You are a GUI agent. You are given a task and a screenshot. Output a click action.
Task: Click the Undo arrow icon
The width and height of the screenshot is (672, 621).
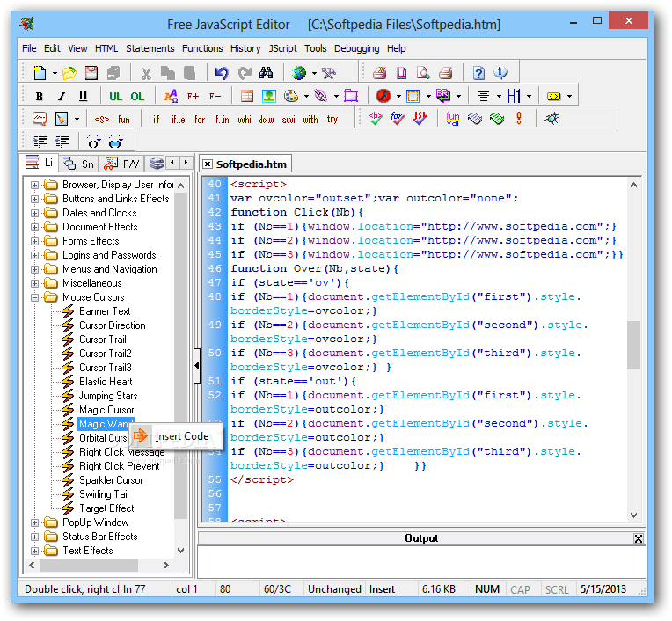click(222, 73)
